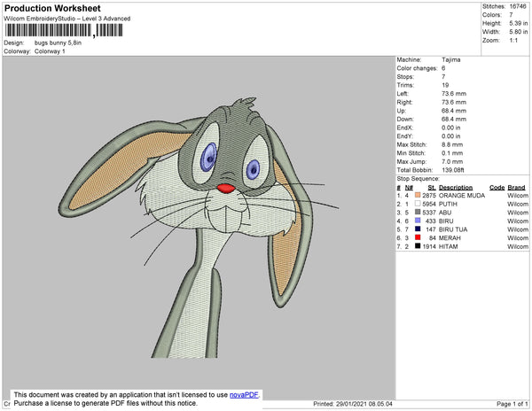The width and height of the screenshot is (532, 411).
Task: Select stitches count '16746'
Action: click(x=518, y=6)
